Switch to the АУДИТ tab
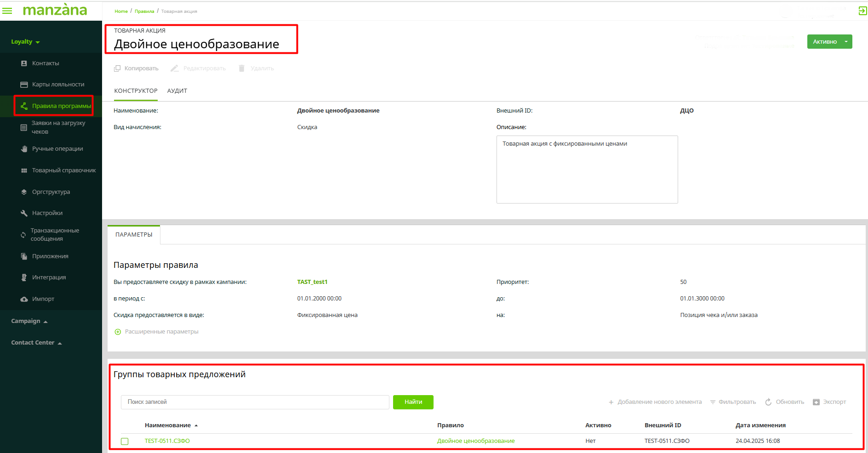Screen dimensions: 868x453 tap(177, 91)
